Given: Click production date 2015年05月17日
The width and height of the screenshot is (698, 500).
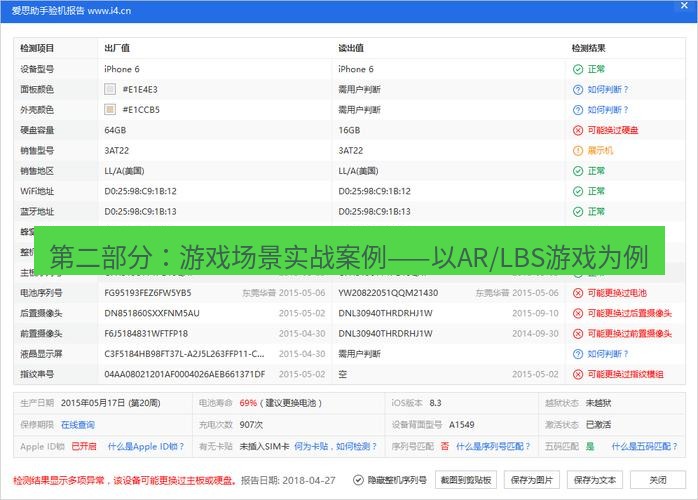Looking at the screenshot, I should [94, 403].
